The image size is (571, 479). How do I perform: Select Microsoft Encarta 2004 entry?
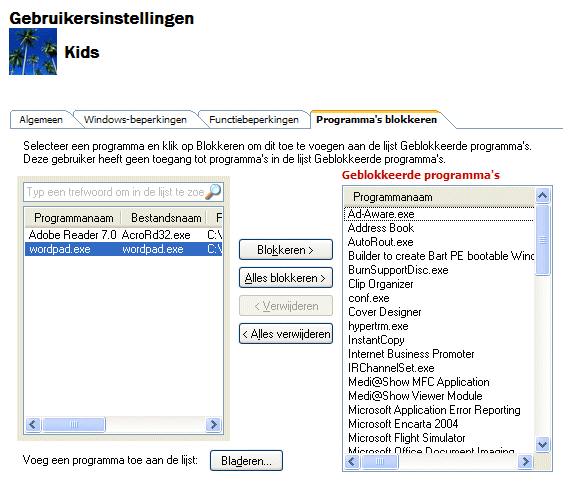pyautogui.click(x=439, y=424)
